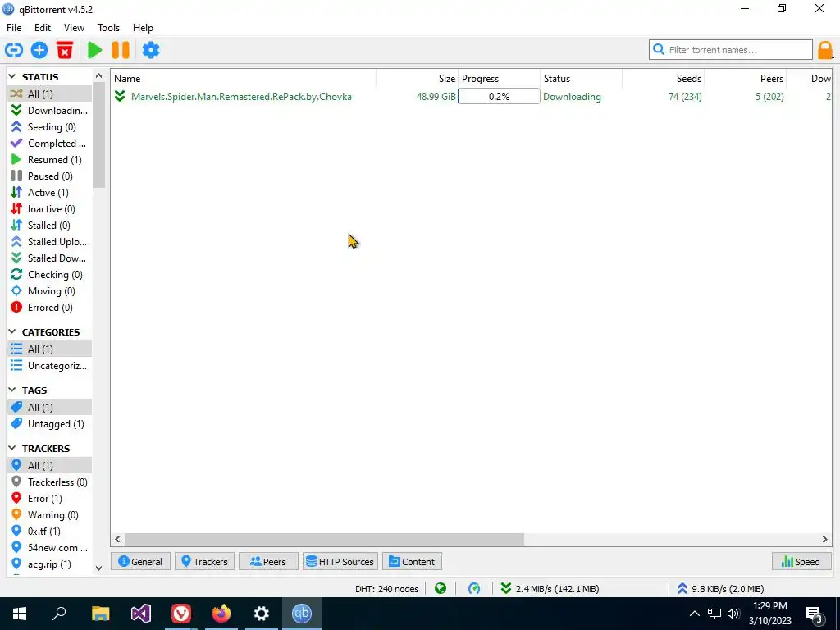Screen dimensions: 840x630
Task: Select All (1) under TRACKERS
Action: point(50,466)
